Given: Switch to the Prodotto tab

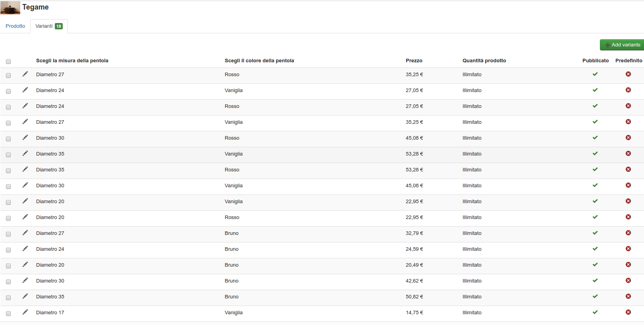Looking at the screenshot, I should tap(15, 26).
